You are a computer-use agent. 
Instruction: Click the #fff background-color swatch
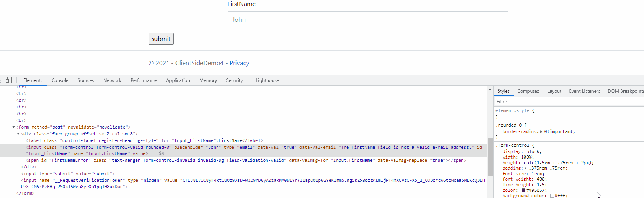552,196
